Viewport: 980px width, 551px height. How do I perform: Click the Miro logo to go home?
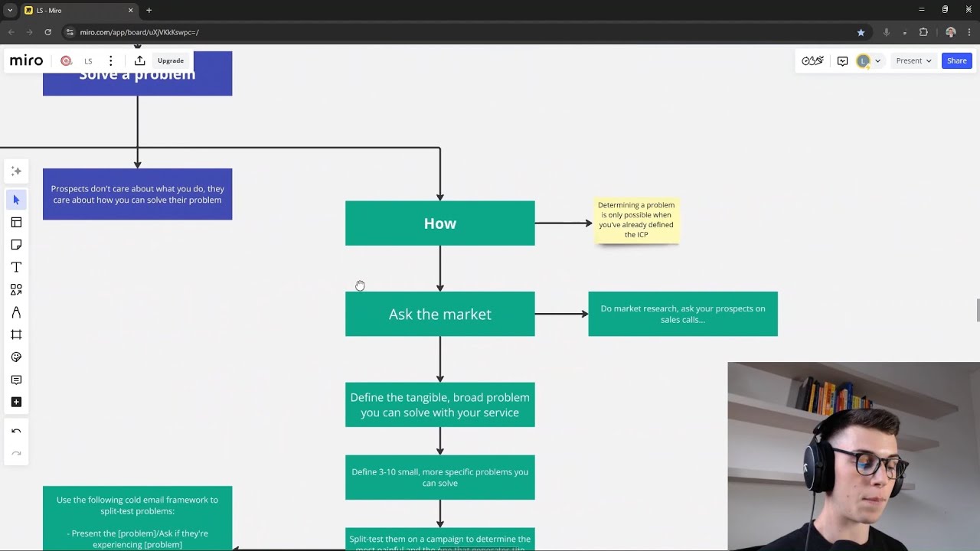(x=27, y=60)
